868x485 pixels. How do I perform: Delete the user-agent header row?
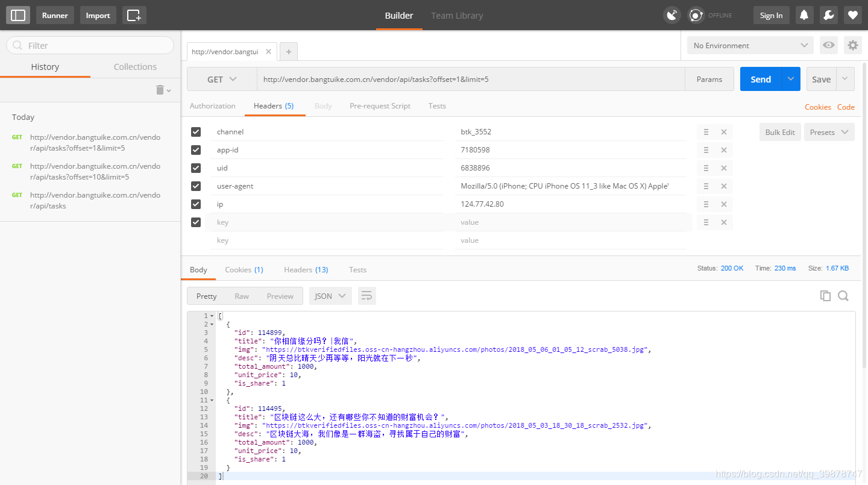[x=724, y=186]
